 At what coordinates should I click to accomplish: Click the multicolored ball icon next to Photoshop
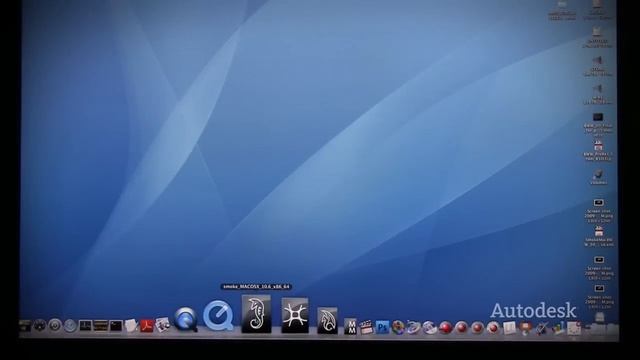(398, 327)
